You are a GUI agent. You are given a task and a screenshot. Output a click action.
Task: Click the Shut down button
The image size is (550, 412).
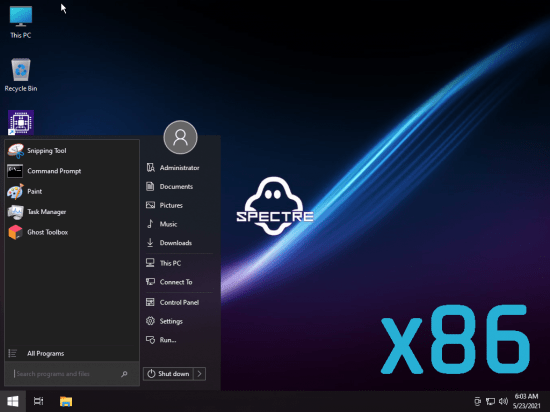coord(168,374)
